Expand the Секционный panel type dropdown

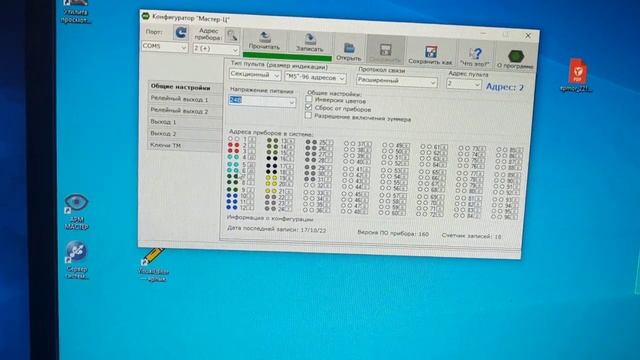[x=255, y=75]
